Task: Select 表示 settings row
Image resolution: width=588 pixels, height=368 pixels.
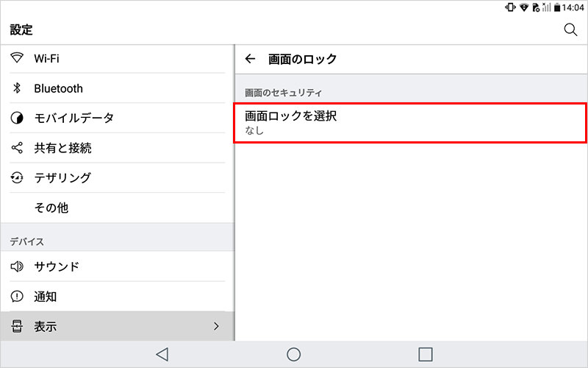Action: pyautogui.click(x=118, y=326)
